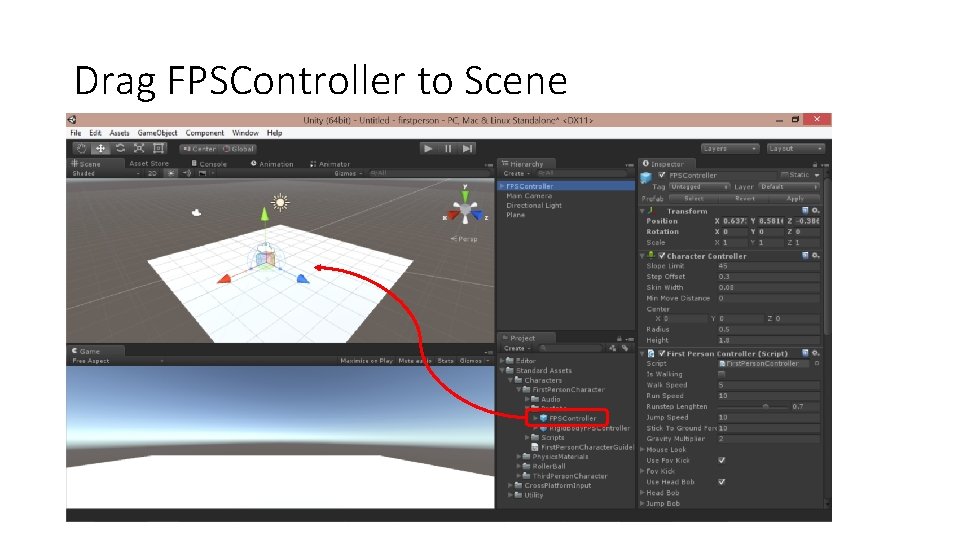The height and width of the screenshot is (540, 960).
Task: Toggle First Person Controller script enabled checkbox
Action: click(x=661, y=354)
